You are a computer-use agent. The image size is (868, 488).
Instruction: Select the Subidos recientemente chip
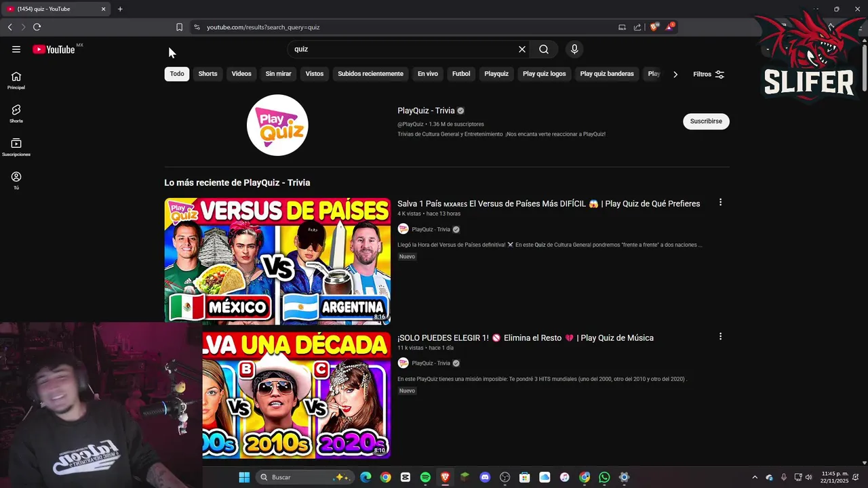coord(370,74)
